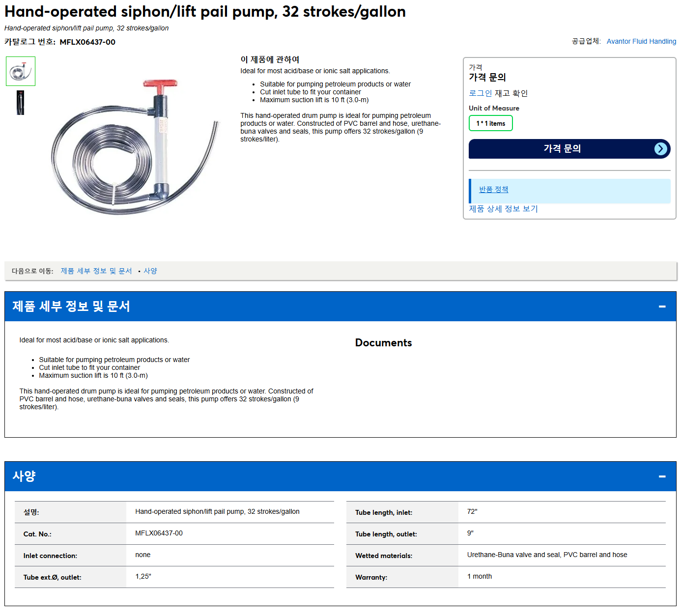Click the 이 제품에 관하여 heading
The image size is (680, 616).
270,59
